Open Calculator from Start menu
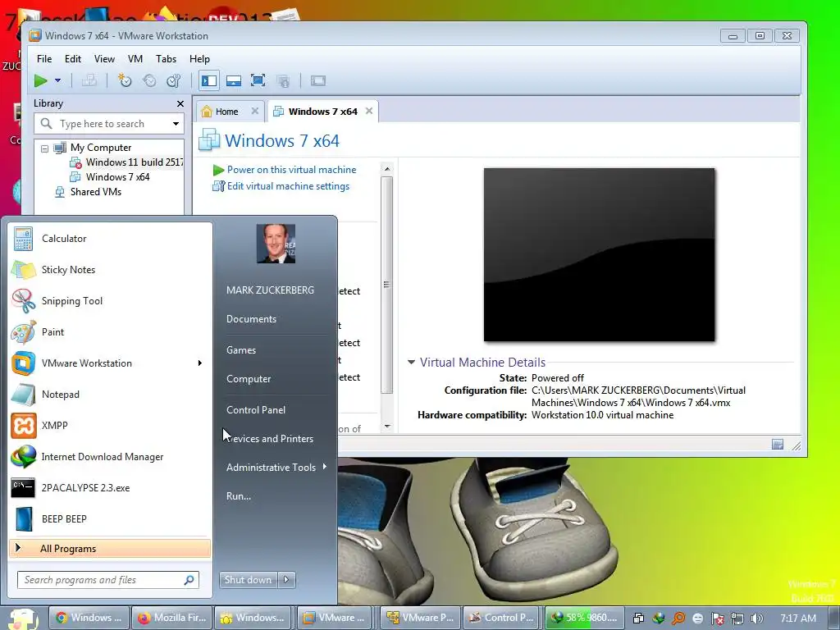The height and width of the screenshot is (630, 840). click(110, 239)
